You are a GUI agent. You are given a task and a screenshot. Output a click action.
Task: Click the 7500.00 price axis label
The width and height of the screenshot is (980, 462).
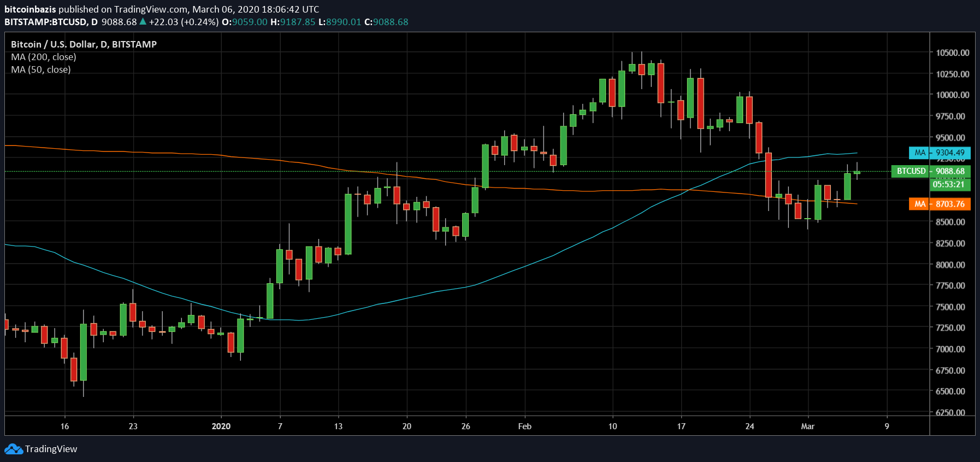coord(951,307)
